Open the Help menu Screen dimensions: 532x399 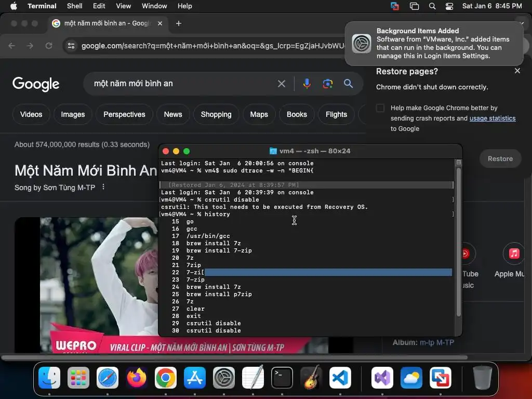coord(184,6)
